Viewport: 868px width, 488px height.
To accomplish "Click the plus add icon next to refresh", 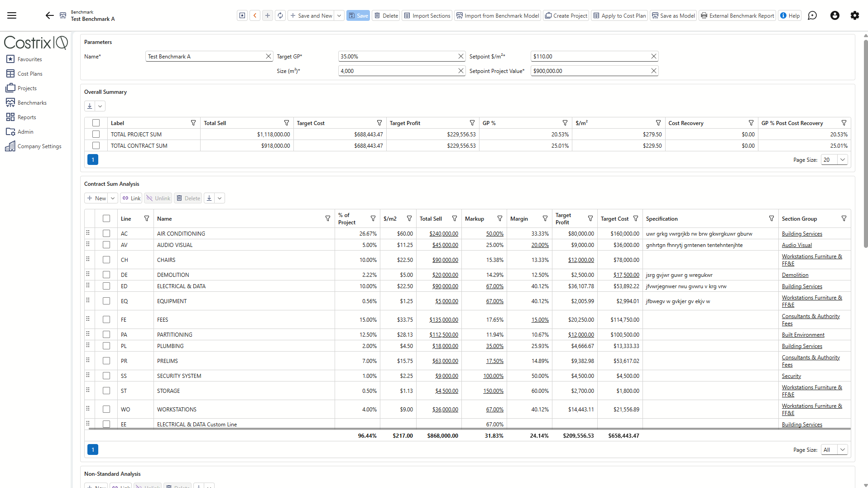I will [x=268, y=15].
